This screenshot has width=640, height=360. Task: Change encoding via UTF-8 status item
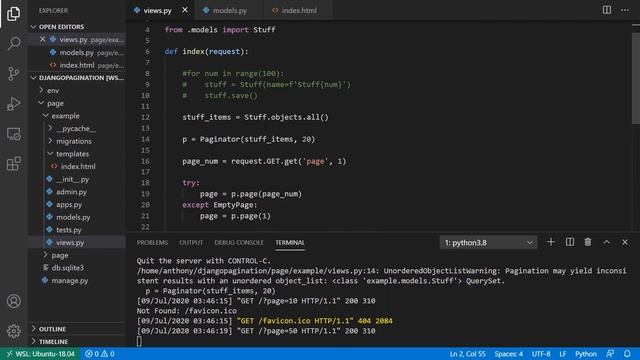(541, 354)
